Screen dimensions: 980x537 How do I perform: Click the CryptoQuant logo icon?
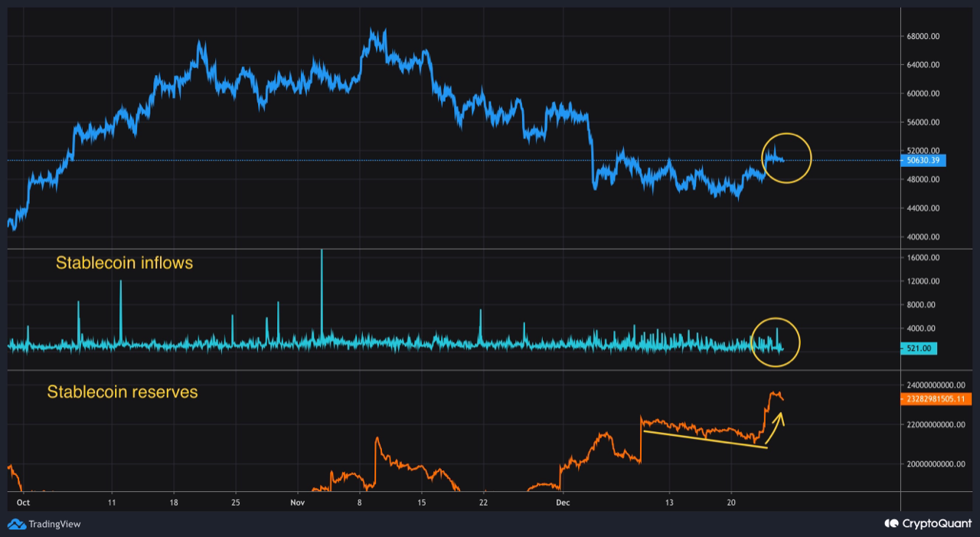pos(891,524)
